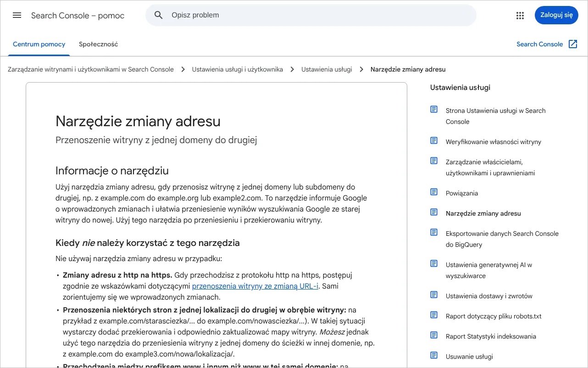588x368 pixels.
Task: Click document icon beside Usuwanie usługi
Action: (x=434, y=355)
